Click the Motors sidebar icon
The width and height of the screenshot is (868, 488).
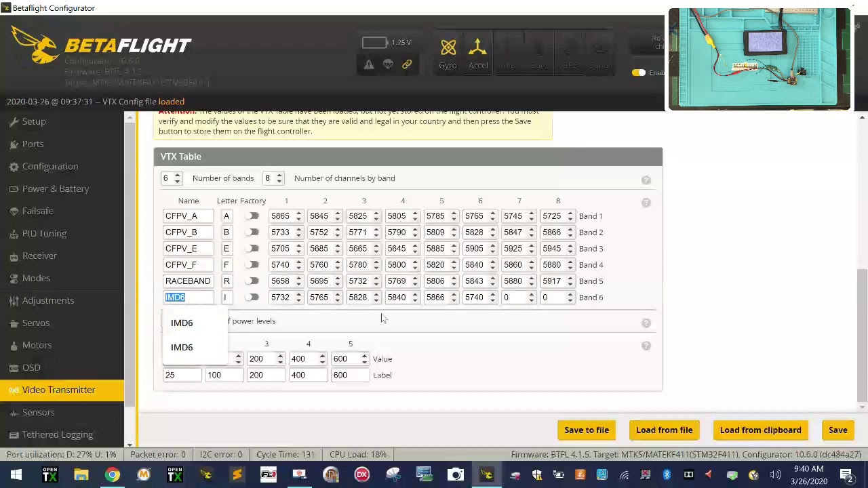14,346
